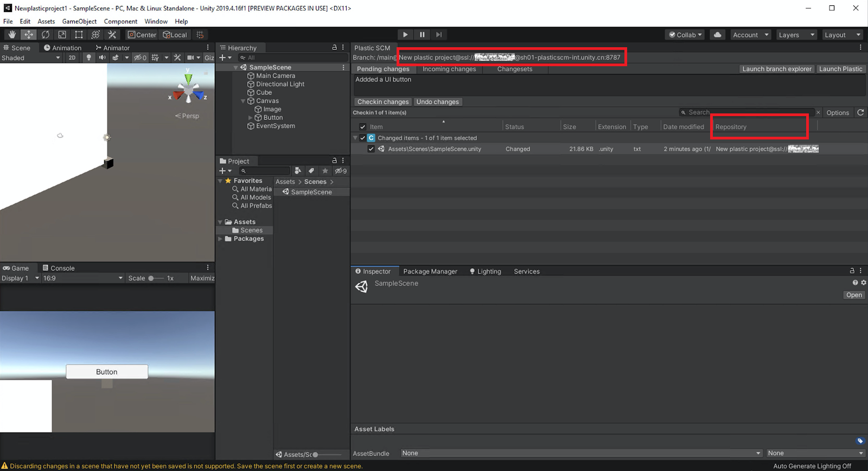Select the Transform tool
The height and width of the screenshot is (471, 868).
[95, 35]
